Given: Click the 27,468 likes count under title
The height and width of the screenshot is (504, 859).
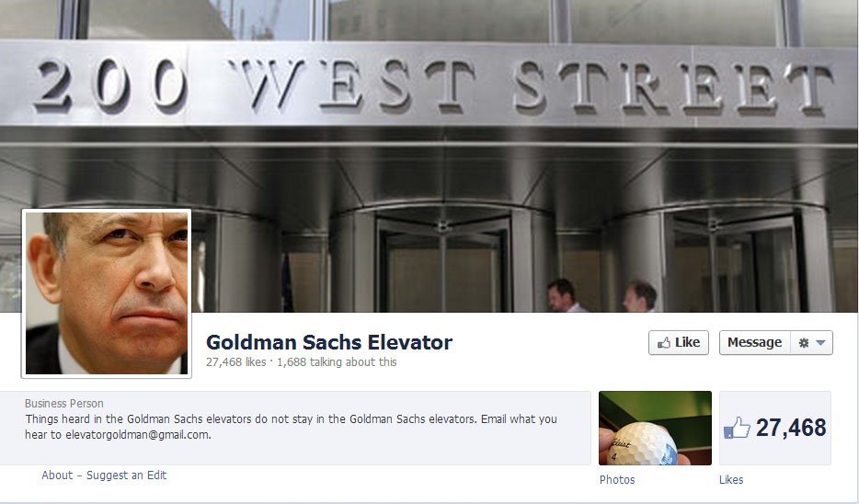Looking at the screenshot, I should (236, 362).
